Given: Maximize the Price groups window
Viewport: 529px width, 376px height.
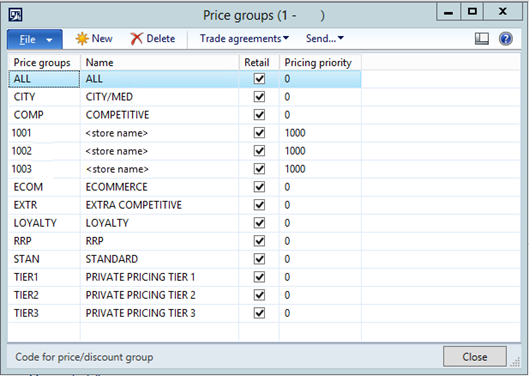Looking at the screenshot, I should click(x=472, y=12).
